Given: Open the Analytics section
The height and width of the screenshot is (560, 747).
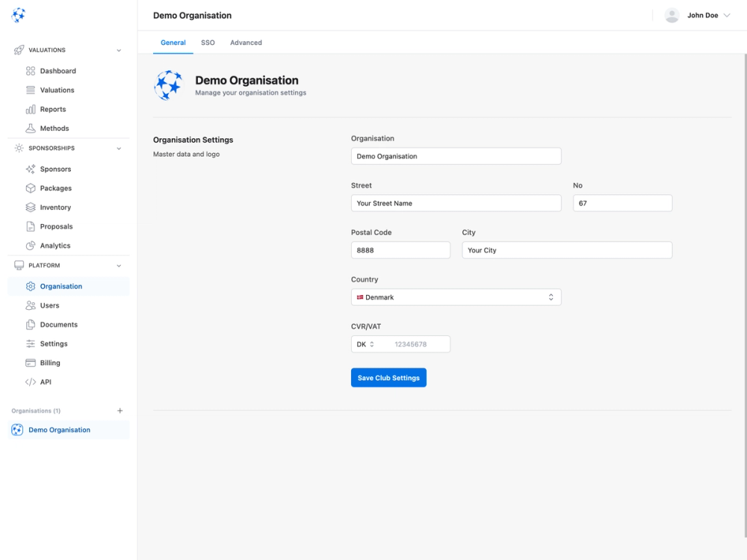Looking at the screenshot, I should point(30,245).
